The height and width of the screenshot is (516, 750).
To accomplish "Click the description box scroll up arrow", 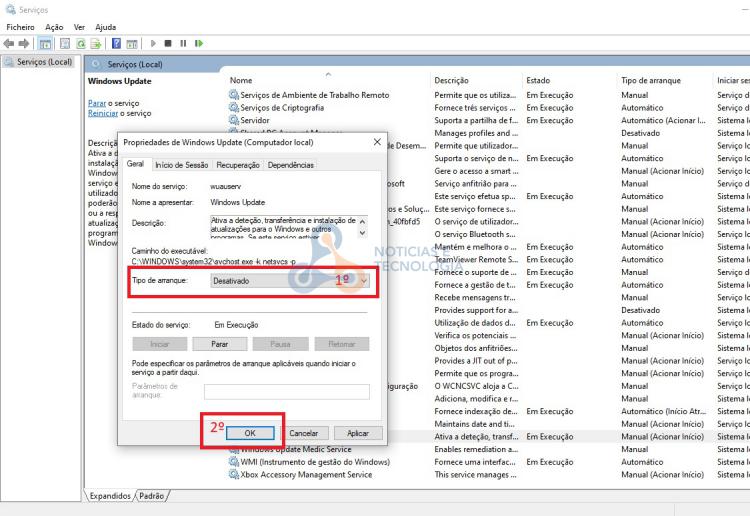I will [363, 221].
